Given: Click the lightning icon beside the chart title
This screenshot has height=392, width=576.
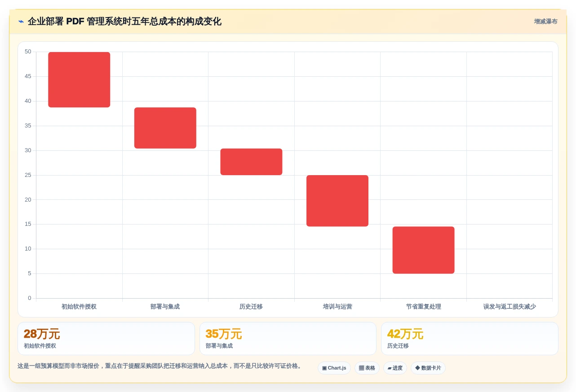Looking at the screenshot, I should click(x=21, y=22).
